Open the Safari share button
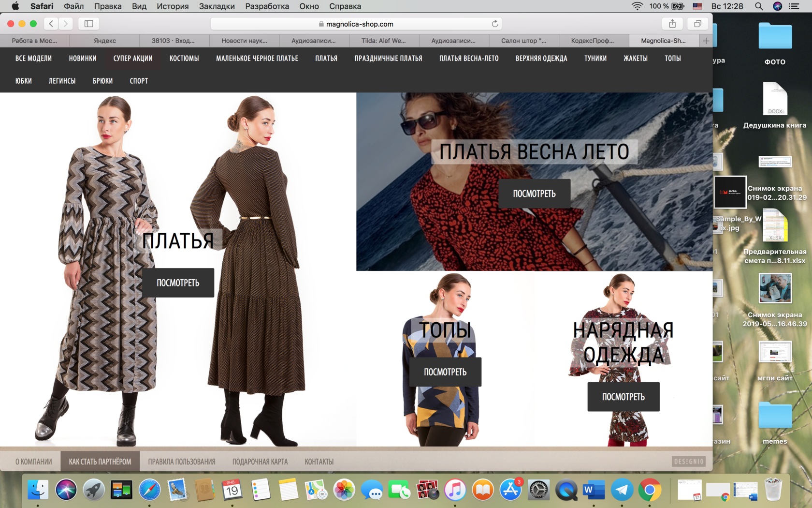 (x=672, y=24)
